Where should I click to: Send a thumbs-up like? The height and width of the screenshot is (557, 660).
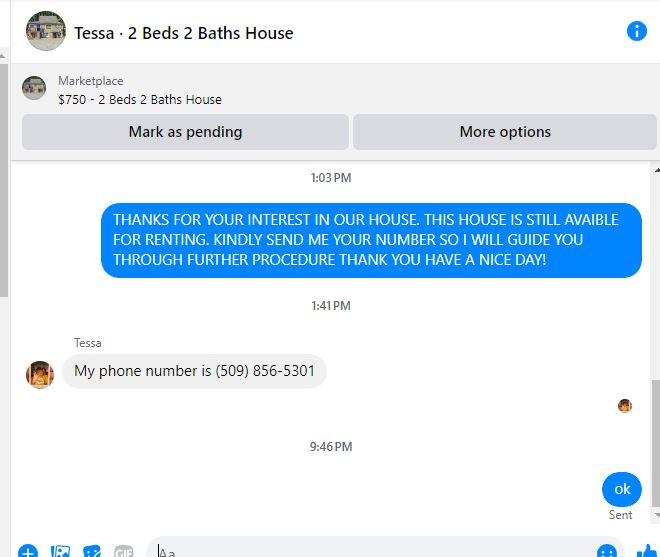647,551
